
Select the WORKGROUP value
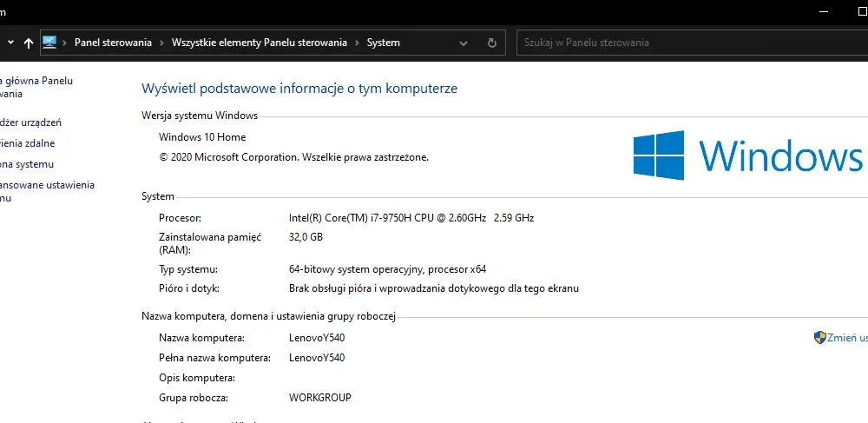tap(320, 398)
